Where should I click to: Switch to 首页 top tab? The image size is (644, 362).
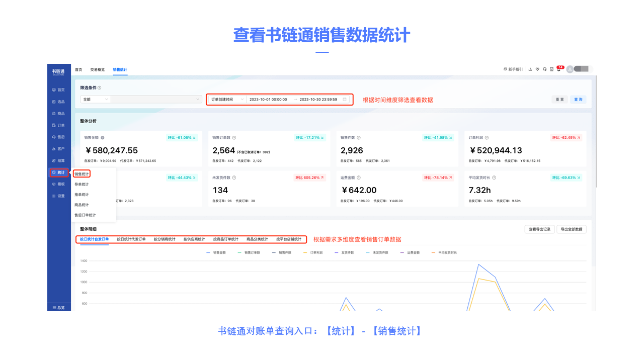[78, 69]
